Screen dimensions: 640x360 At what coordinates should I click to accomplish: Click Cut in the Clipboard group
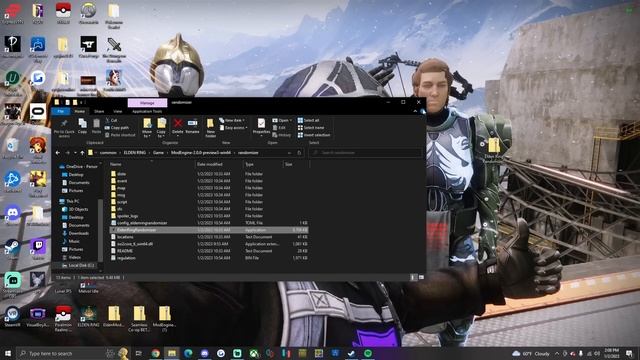click(111, 120)
